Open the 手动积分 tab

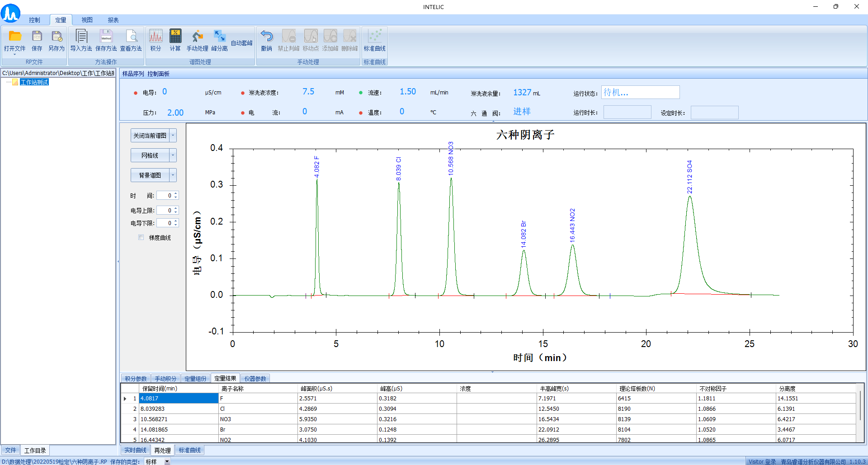(x=165, y=379)
